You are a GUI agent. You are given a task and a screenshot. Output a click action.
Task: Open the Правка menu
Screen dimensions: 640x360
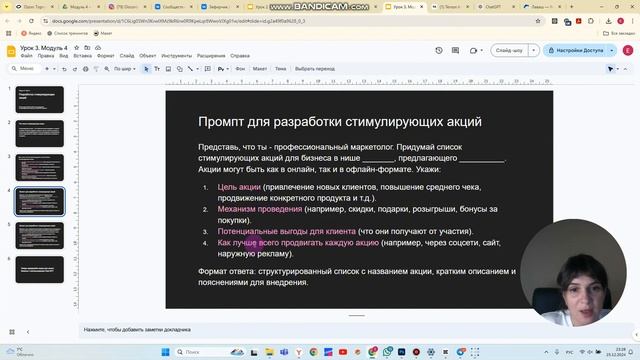[x=46, y=56]
